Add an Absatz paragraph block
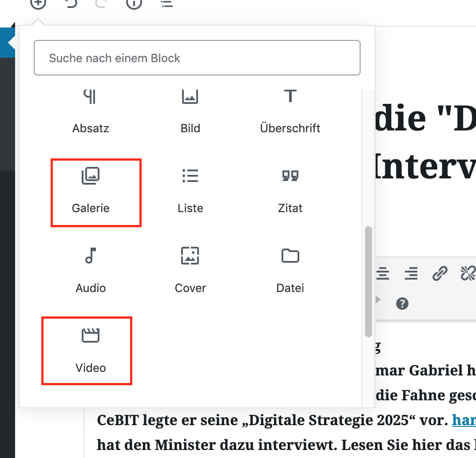The width and height of the screenshot is (476, 458). [x=91, y=112]
